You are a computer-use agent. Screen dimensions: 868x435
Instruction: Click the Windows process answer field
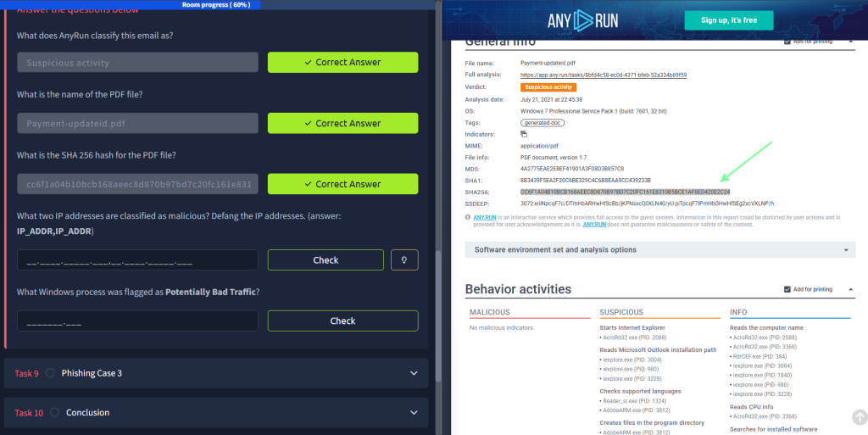(137, 321)
